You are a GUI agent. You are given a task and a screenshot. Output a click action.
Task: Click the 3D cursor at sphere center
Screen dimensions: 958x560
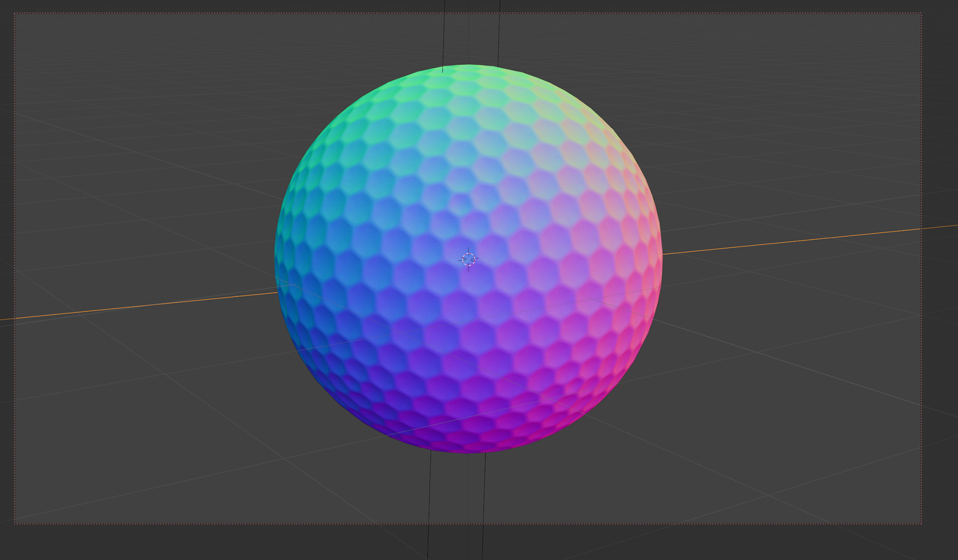[x=469, y=259]
